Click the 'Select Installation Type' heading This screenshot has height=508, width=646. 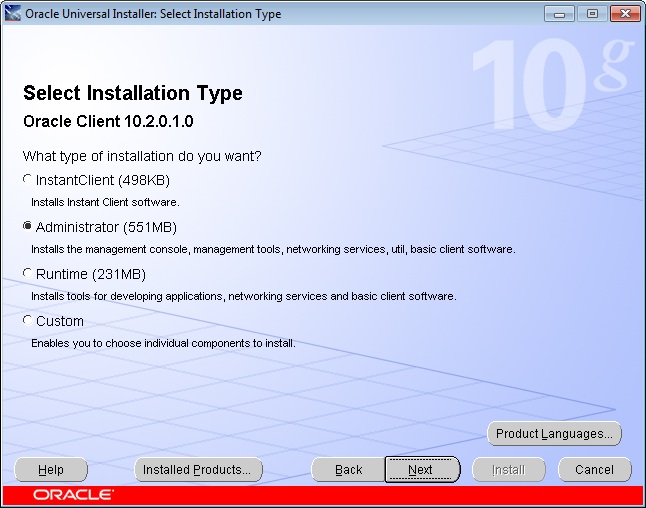[133, 93]
